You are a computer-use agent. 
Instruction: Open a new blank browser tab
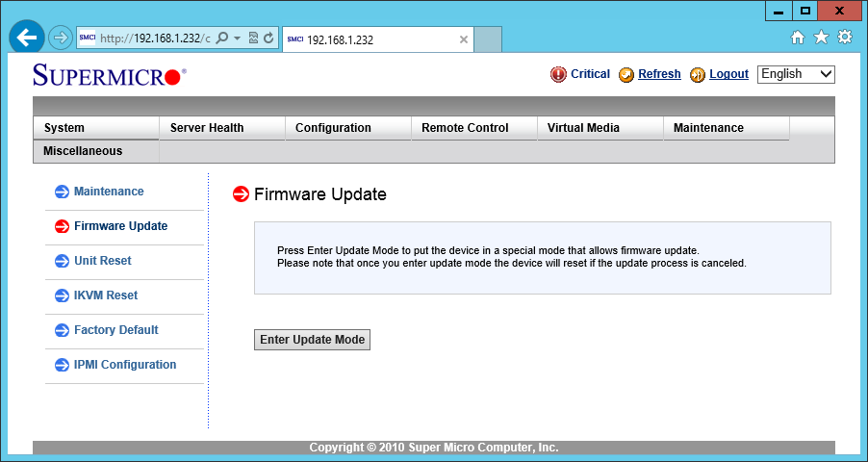coord(488,39)
